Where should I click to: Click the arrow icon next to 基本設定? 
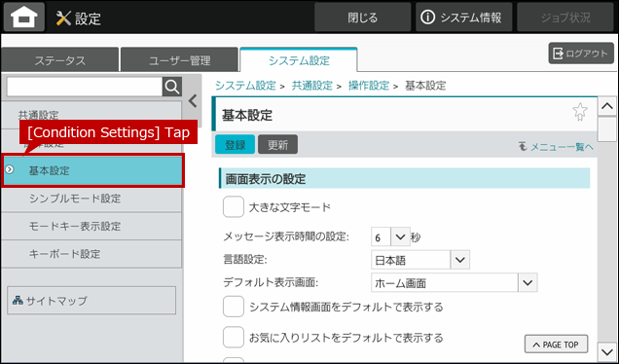pos(10,169)
